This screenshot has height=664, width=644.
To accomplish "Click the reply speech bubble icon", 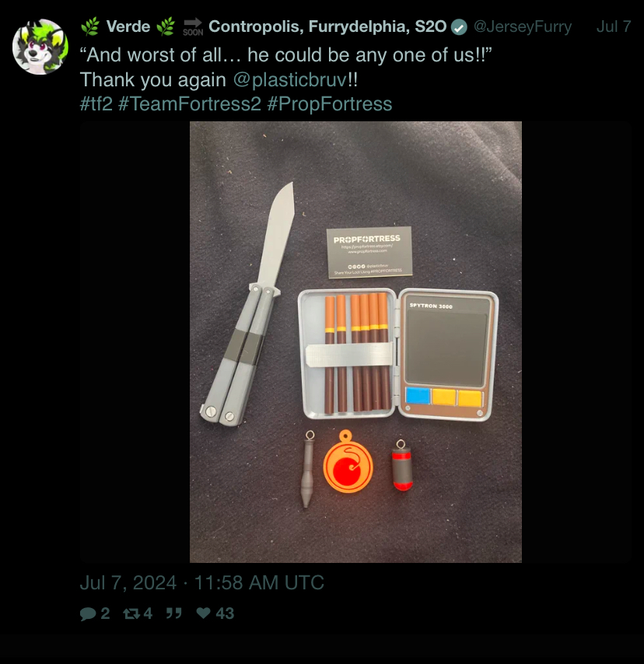I will tap(88, 613).
